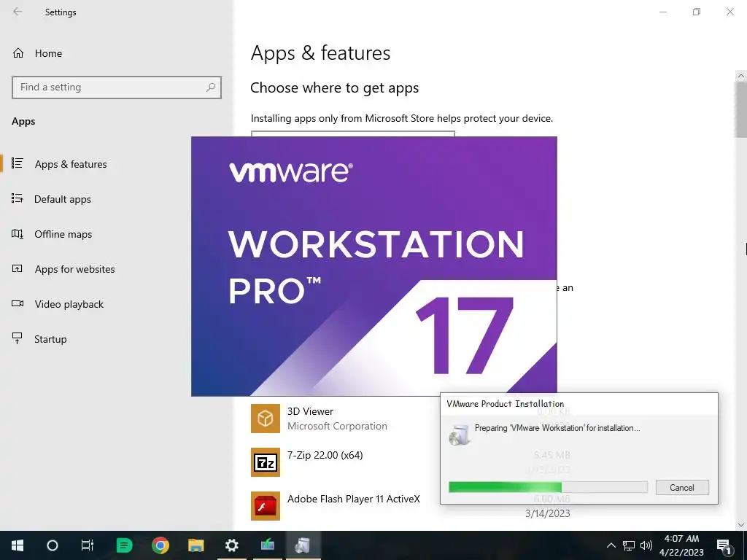Click Adobe Flash Player 11 ActiveX entry
This screenshot has height=560, width=747.
coord(354,499)
